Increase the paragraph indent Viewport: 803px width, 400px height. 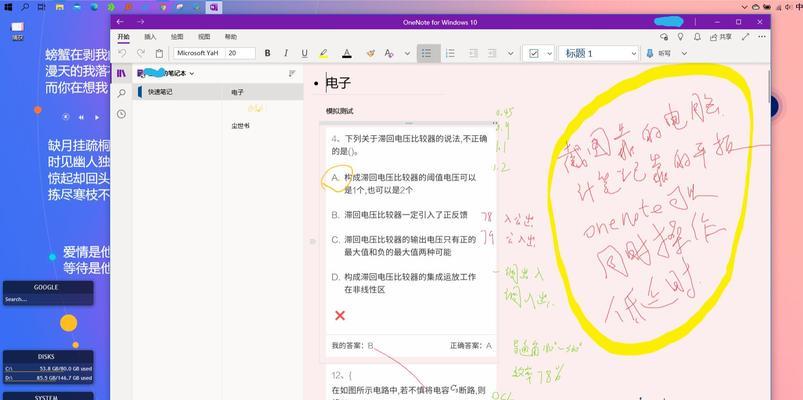tap(492, 53)
